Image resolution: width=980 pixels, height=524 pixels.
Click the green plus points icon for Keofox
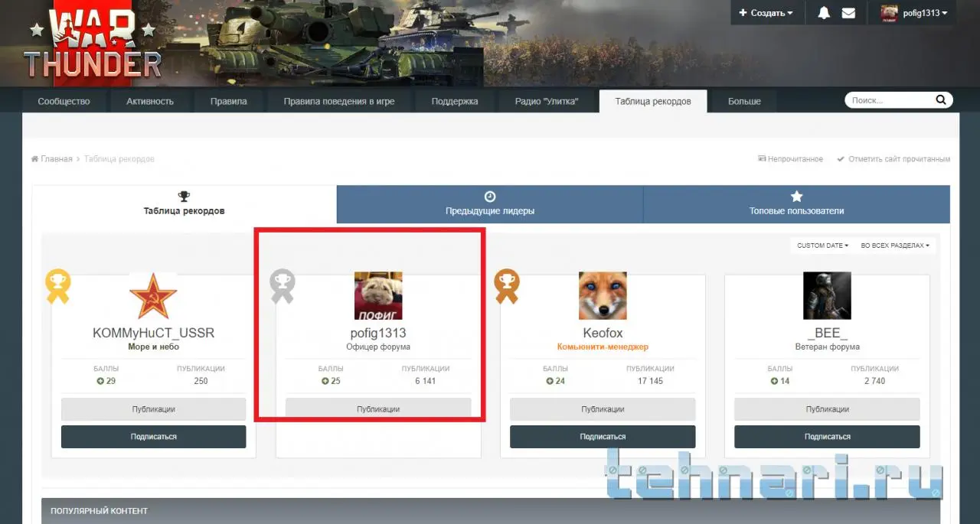coord(549,381)
